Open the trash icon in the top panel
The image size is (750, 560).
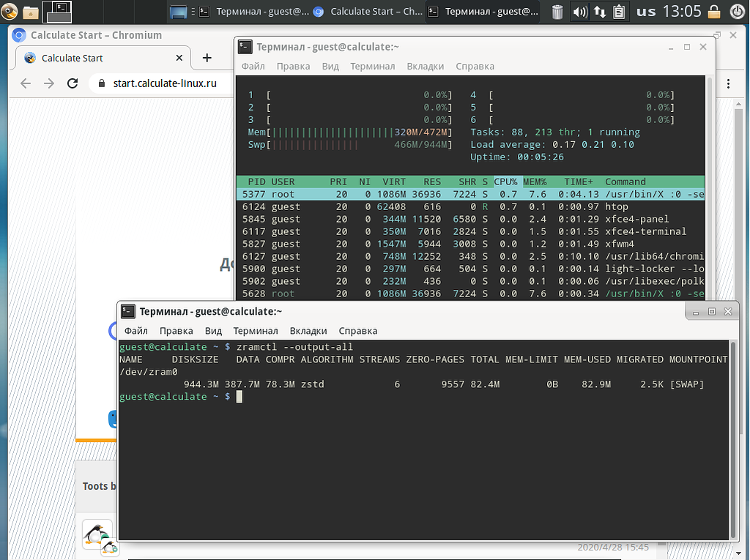pos(557,12)
